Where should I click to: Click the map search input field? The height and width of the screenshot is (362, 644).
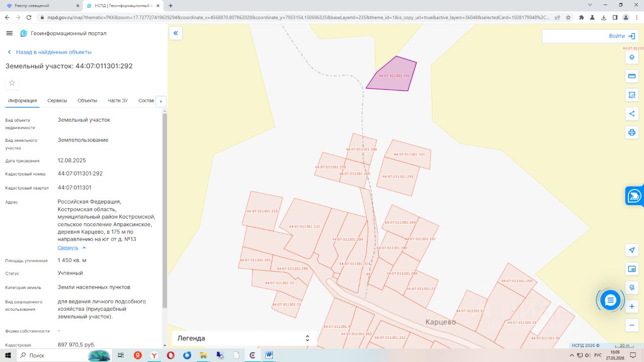pos(575,36)
